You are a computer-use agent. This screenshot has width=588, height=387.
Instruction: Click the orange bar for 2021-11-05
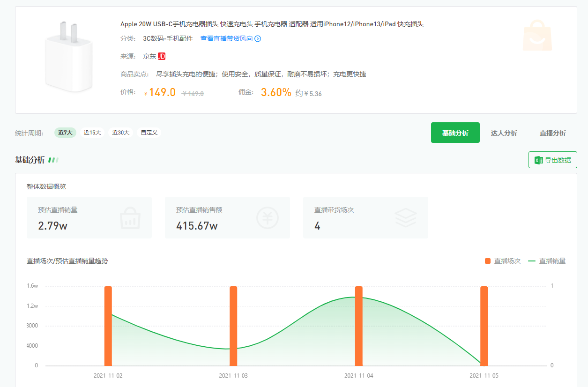(x=484, y=326)
